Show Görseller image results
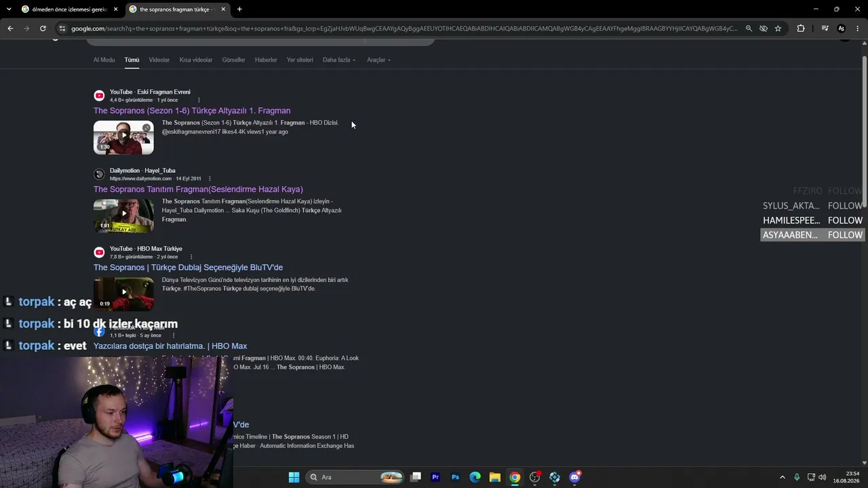The image size is (868, 488). (234, 60)
